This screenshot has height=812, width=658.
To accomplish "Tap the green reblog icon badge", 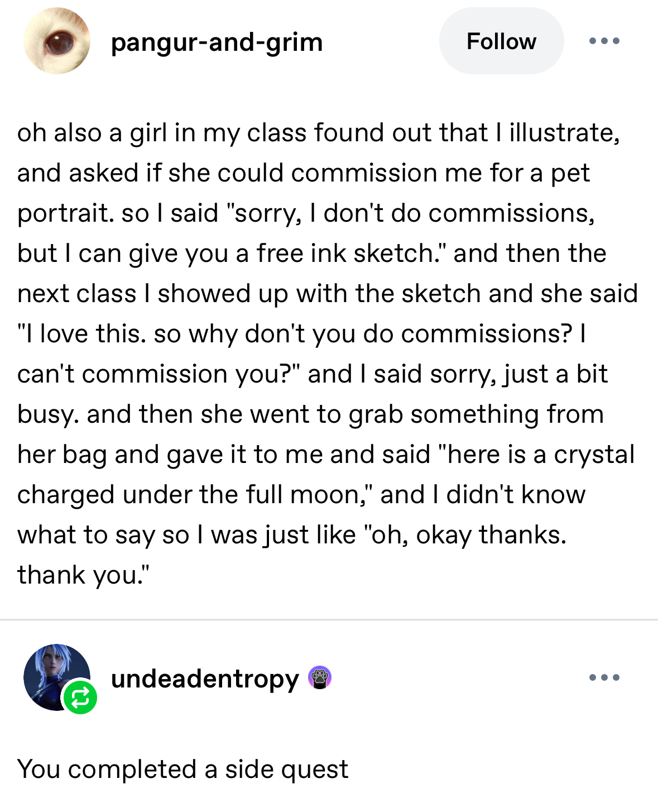I will (80, 698).
